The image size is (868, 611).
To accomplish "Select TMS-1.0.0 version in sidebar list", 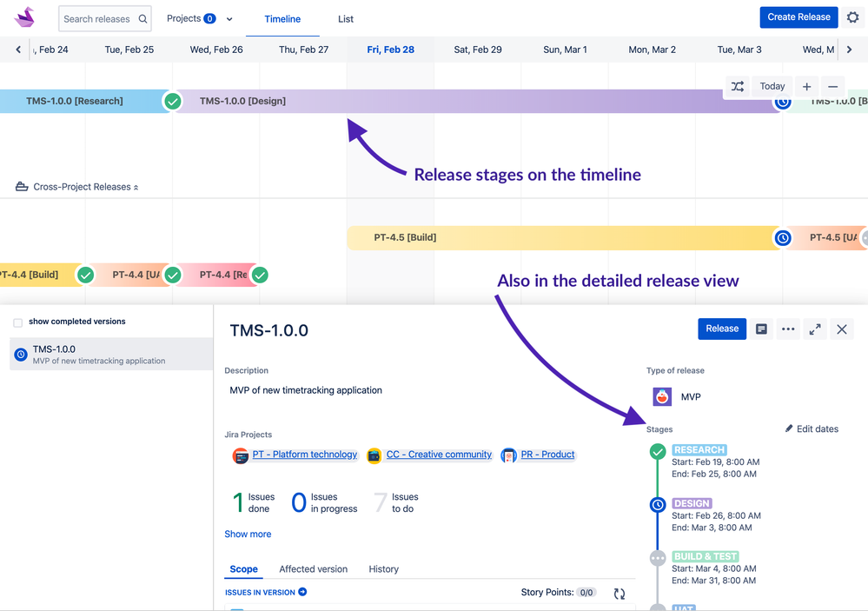I will coord(111,355).
